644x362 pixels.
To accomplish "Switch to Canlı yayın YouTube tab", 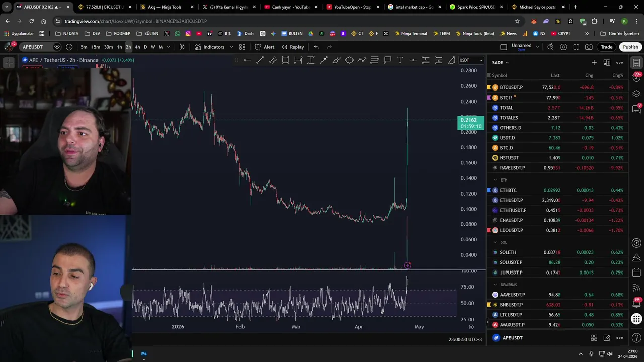I will (290, 7).
